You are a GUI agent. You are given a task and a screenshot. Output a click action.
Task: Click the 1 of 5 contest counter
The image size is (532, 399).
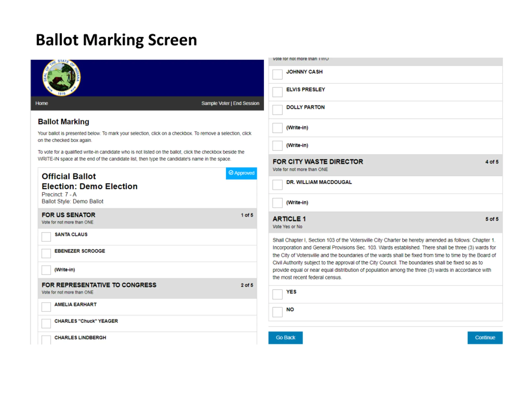pyautogui.click(x=247, y=215)
